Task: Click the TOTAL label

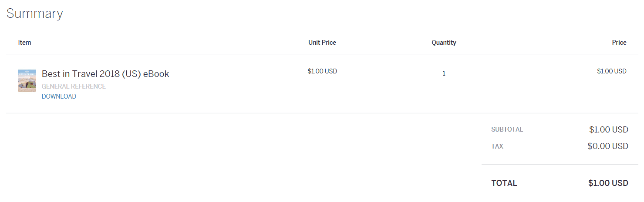Action: click(x=504, y=183)
